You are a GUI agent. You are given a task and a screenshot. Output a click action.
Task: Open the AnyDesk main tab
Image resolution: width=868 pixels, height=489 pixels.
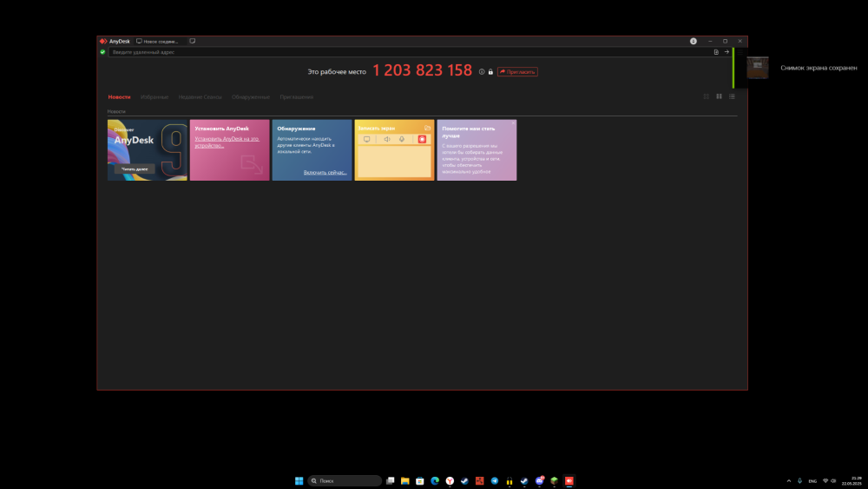point(115,41)
